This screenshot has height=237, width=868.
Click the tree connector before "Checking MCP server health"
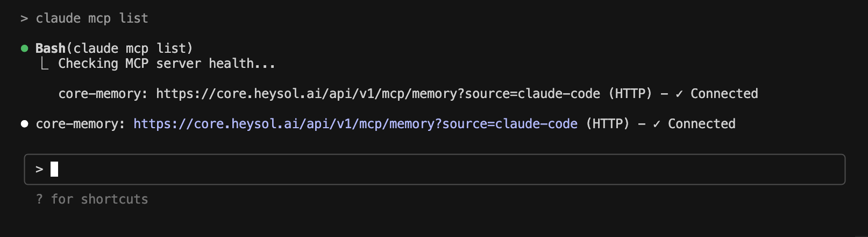[x=45, y=64]
